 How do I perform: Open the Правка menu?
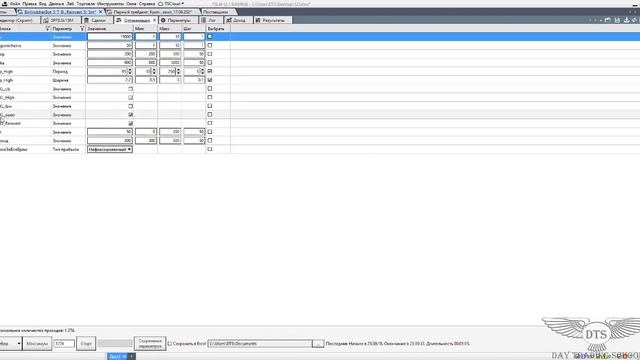(29, 4)
